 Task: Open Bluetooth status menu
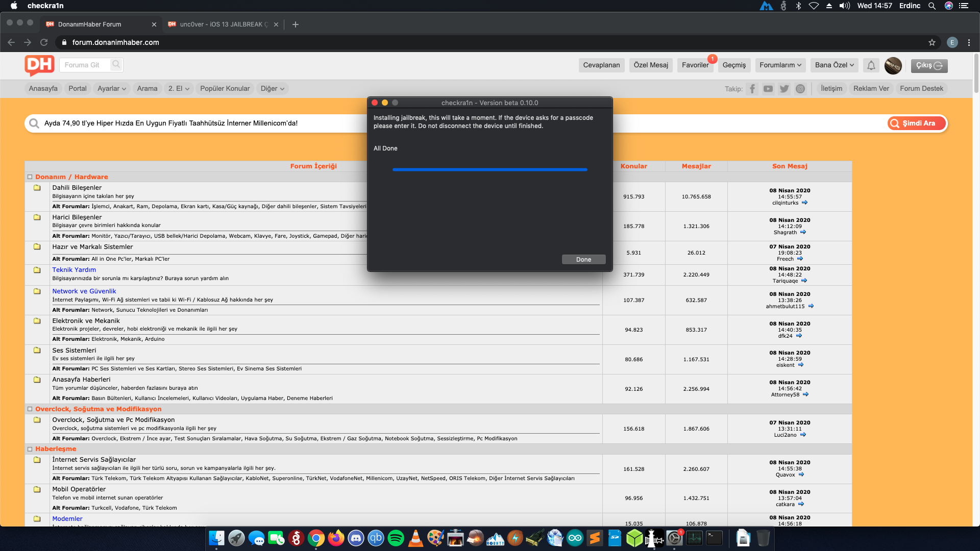(799, 6)
